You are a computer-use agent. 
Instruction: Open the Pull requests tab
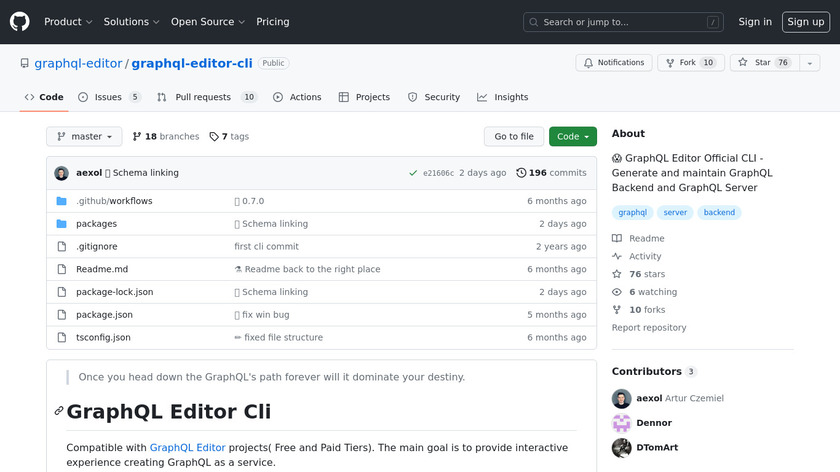(207, 97)
